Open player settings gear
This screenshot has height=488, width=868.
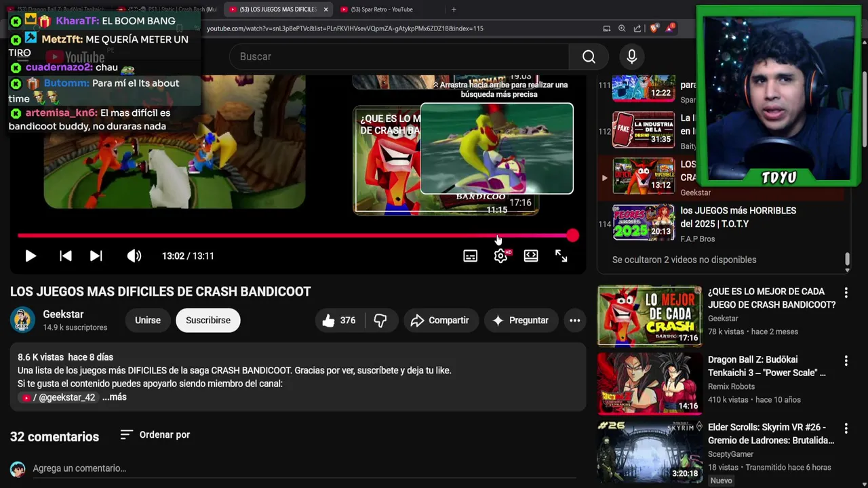pyautogui.click(x=500, y=256)
